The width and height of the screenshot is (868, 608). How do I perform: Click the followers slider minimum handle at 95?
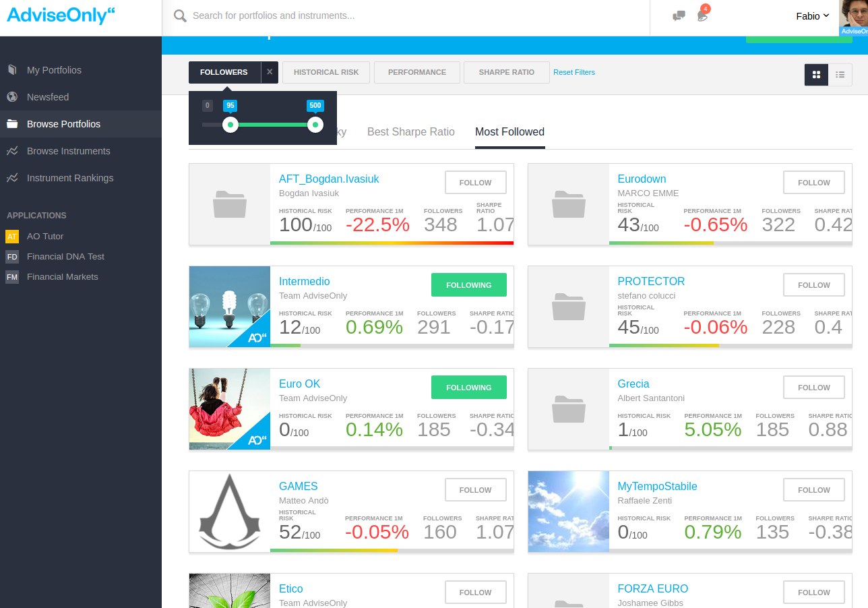click(230, 125)
